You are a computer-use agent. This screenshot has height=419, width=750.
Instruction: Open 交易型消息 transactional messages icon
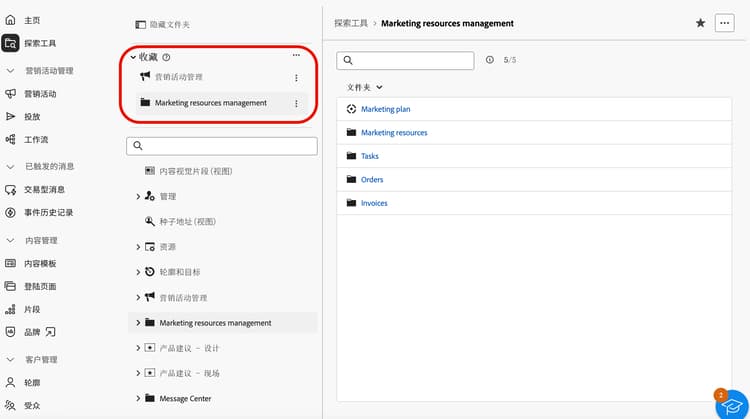pyautogui.click(x=11, y=189)
